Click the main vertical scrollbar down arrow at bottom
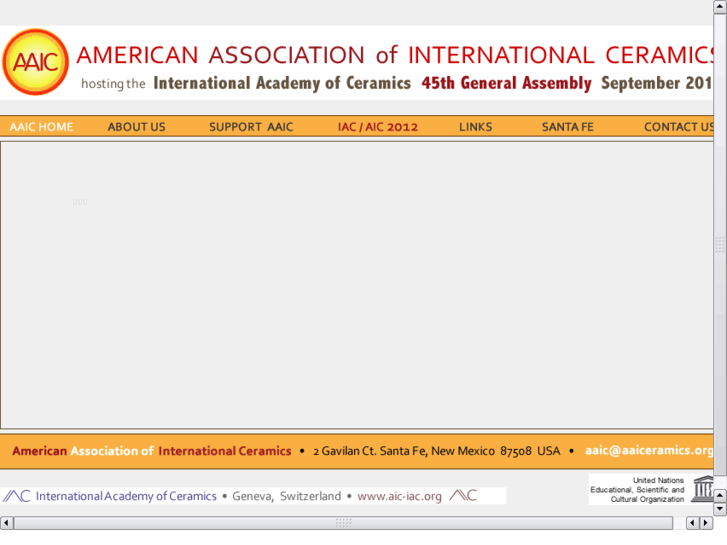 (720, 508)
